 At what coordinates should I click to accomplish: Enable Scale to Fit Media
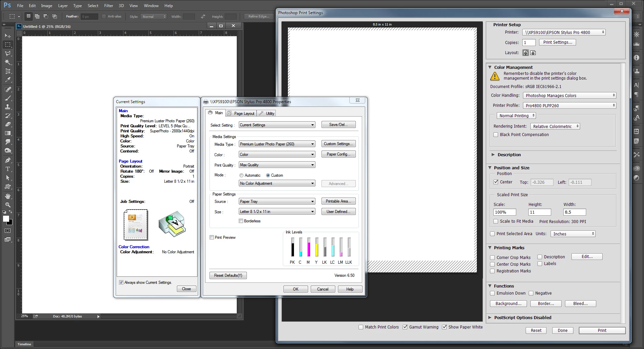[496, 221]
